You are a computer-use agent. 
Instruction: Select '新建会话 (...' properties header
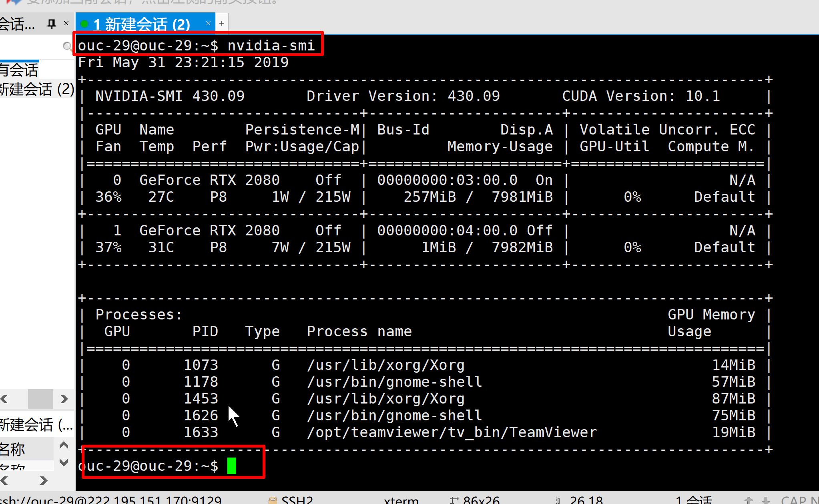[x=36, y=424]
